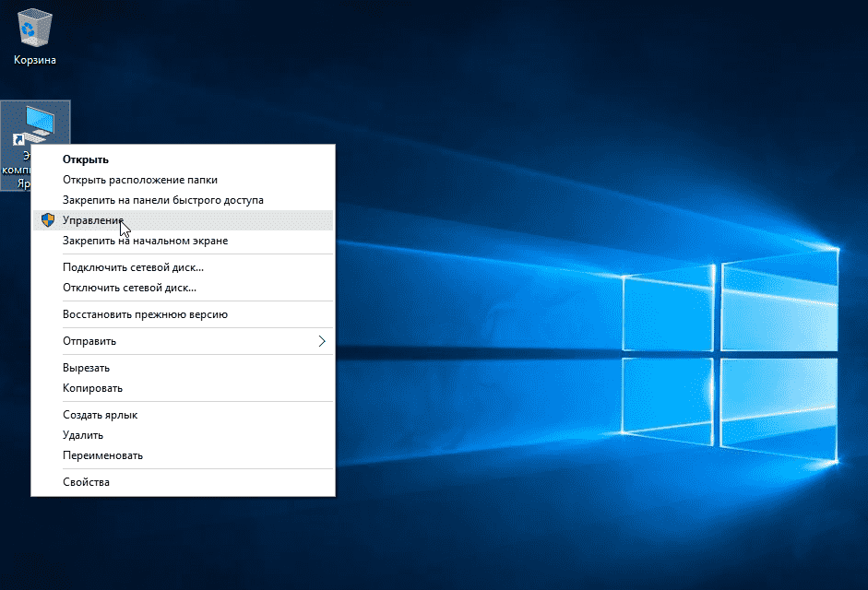The image size is (868, 590).
Task: Open the Управление menu entry
Action: (92, 220)
